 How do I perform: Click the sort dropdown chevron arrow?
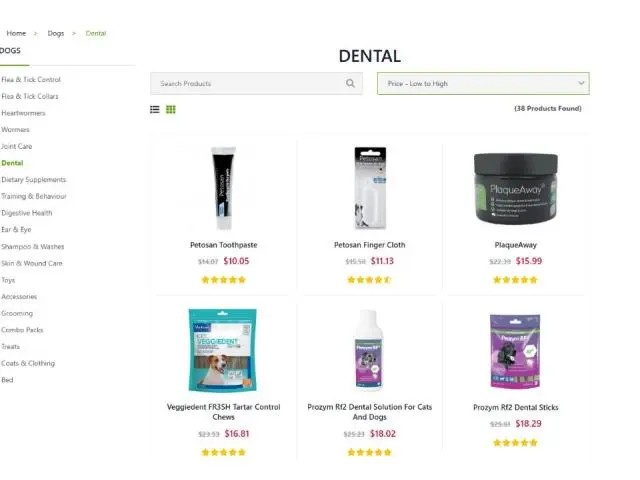581,83
